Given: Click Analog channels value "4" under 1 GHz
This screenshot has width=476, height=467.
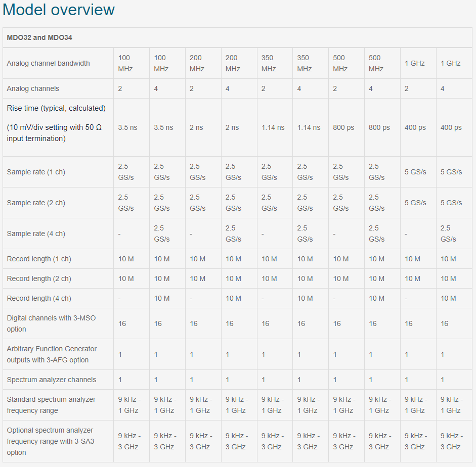Looking at the screenshot, I should click(442, 88).
